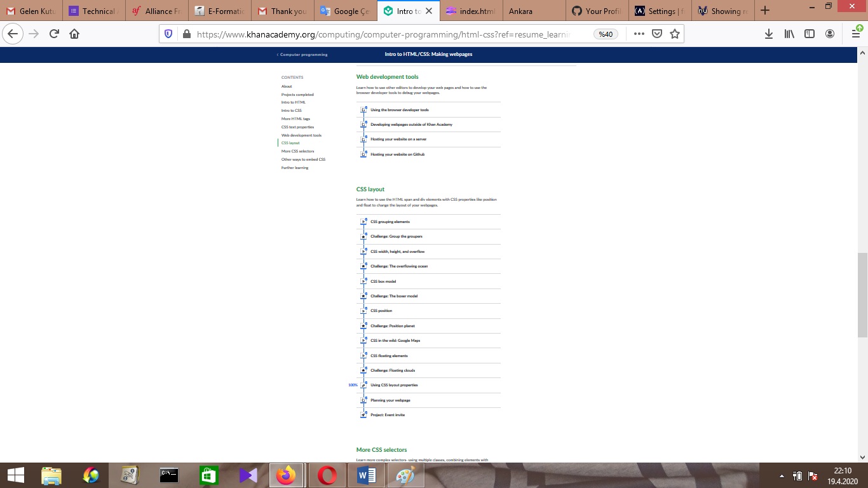Open Microsoft Word from the taskbar
The height and width of the screenshot is (488, 868).
coord(367,475)
